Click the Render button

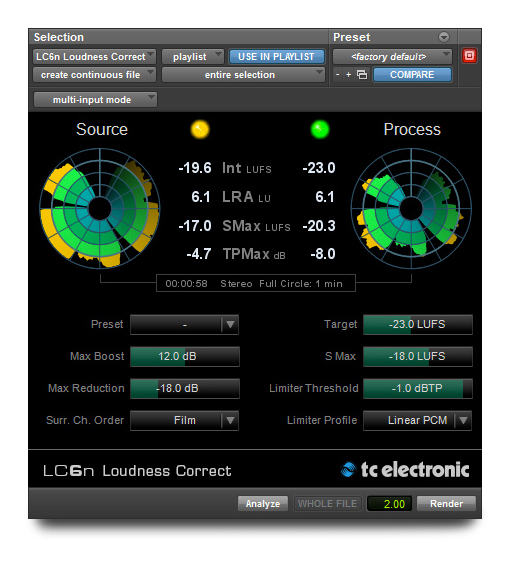[446, 503]
